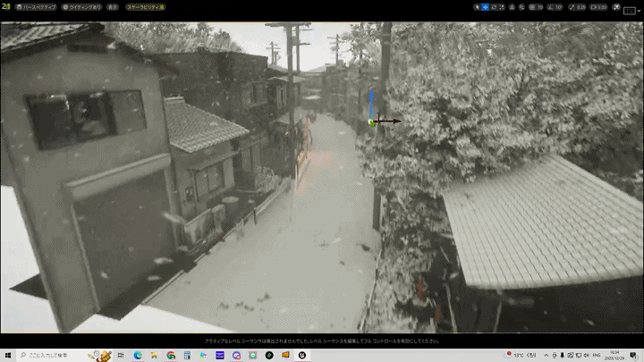Image resolution: width=644 pixels, height=362 pixels.
Task: Open scale snap value 0.25 dropdown
Action: pyautogui.click(x=581, y=7)
